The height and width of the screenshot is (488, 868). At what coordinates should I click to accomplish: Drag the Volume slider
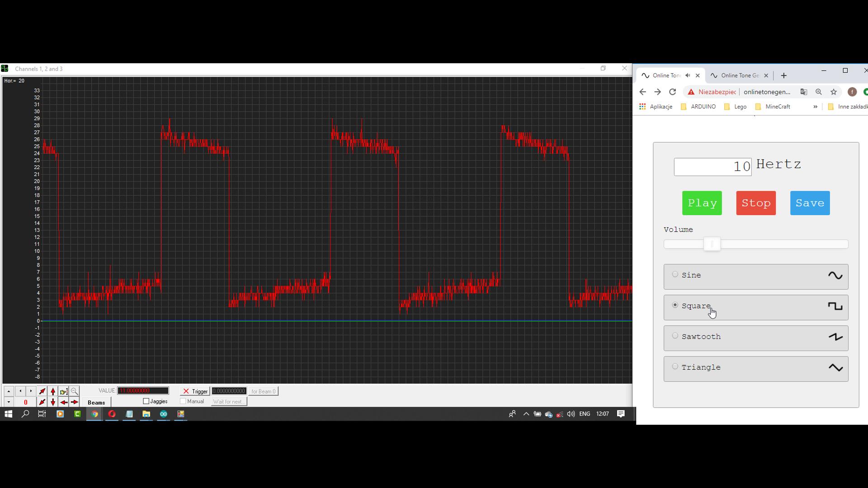(711, 244)
